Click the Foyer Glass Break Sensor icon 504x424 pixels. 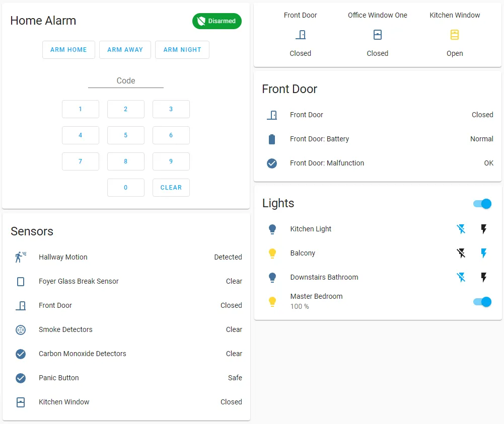(21, 282)
